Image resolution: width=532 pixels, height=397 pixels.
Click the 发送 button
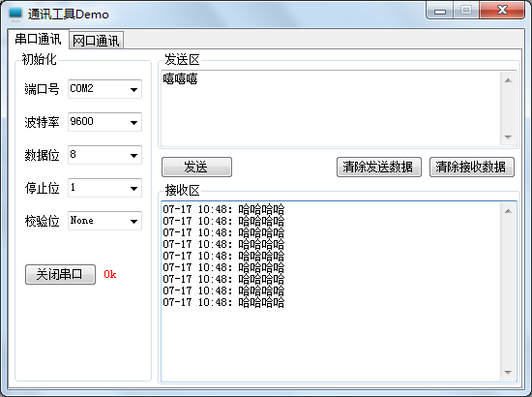click(x=196, y=168)
